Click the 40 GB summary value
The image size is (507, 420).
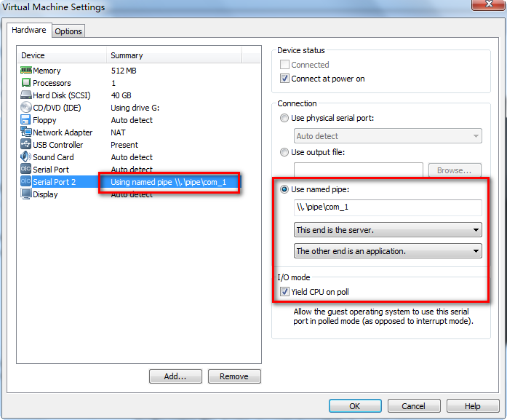[121, 95]
